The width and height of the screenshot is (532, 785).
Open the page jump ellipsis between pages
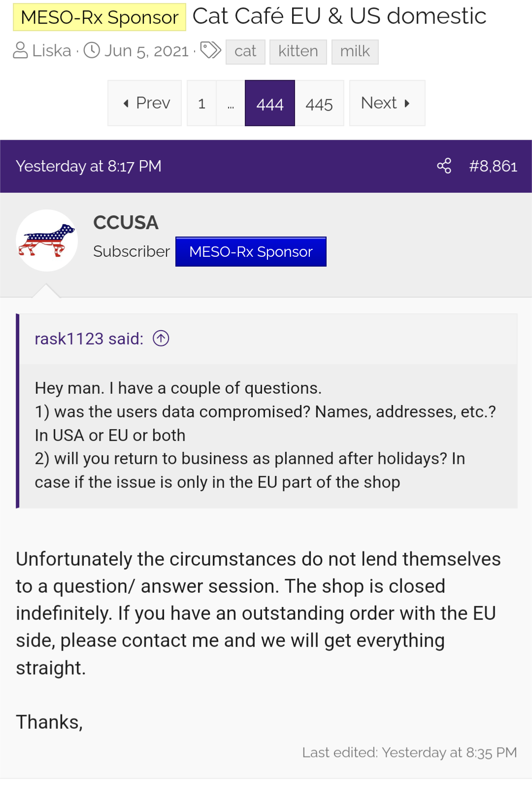[230, 103]
